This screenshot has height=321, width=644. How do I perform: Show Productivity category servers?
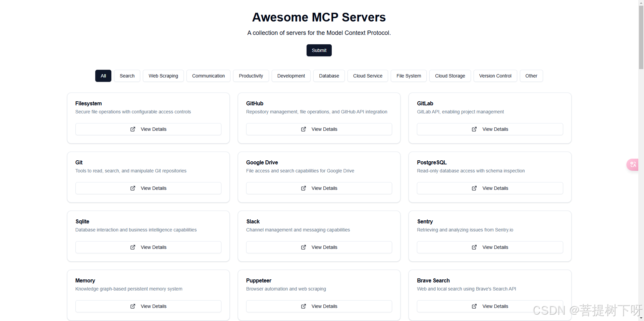pos(251,76)
